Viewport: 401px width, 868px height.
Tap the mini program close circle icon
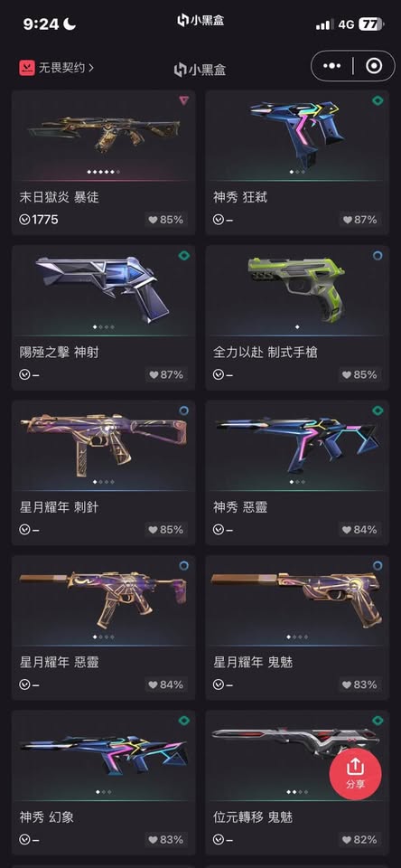(x=375, y=66)
